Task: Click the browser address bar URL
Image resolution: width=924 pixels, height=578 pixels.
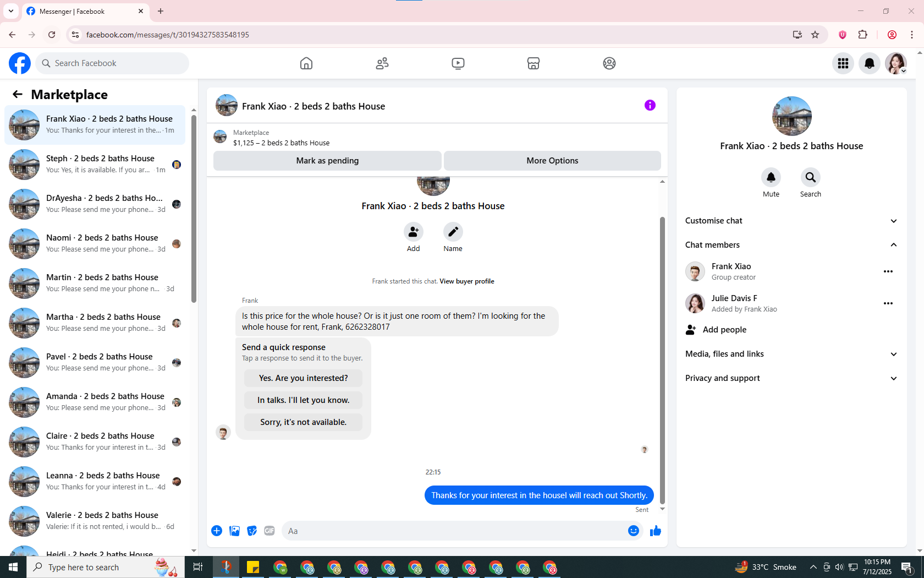Action: click(168, 35)
